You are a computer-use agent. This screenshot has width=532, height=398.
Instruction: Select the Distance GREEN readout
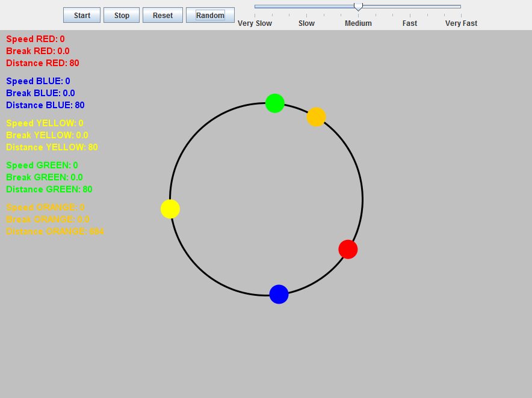click(x=49, y=189)
